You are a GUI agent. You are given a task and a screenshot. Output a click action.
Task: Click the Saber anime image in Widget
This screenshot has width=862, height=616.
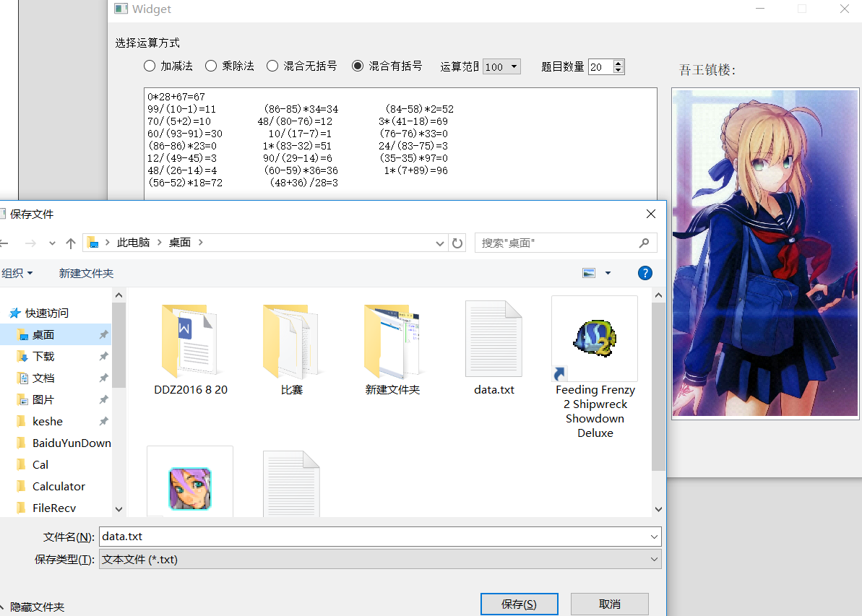click(x=765, y=253)
